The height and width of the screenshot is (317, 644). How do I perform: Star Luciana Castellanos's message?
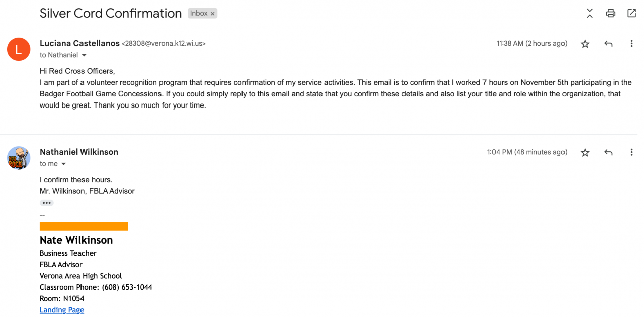pyautogui.click(x=585, y=44)
